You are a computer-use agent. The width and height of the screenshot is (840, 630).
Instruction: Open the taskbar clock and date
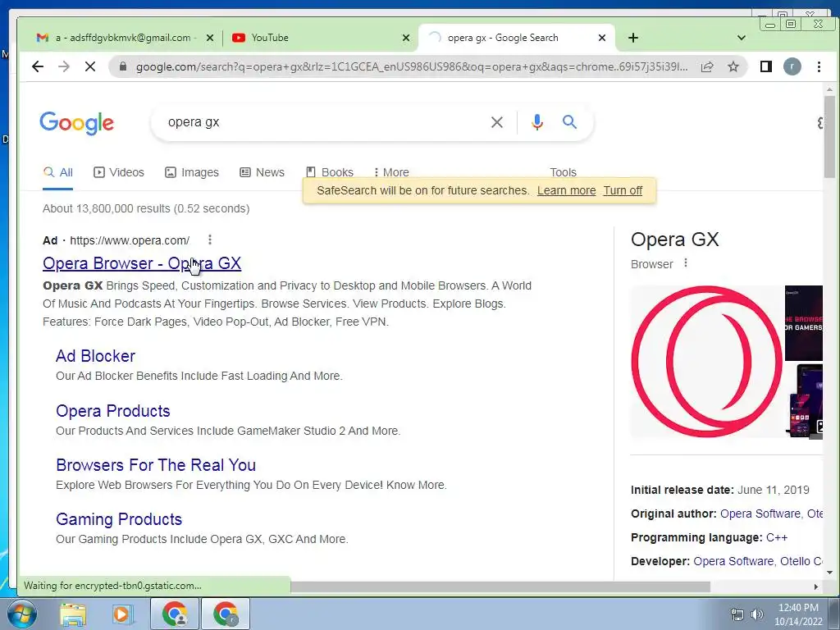[x=798, y=614]
